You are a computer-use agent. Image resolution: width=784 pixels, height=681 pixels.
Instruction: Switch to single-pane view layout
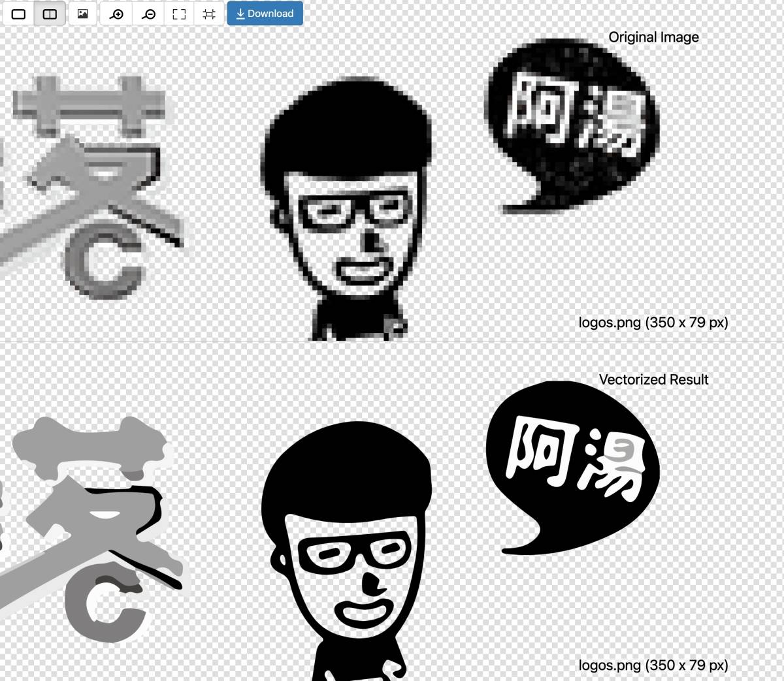18,13
